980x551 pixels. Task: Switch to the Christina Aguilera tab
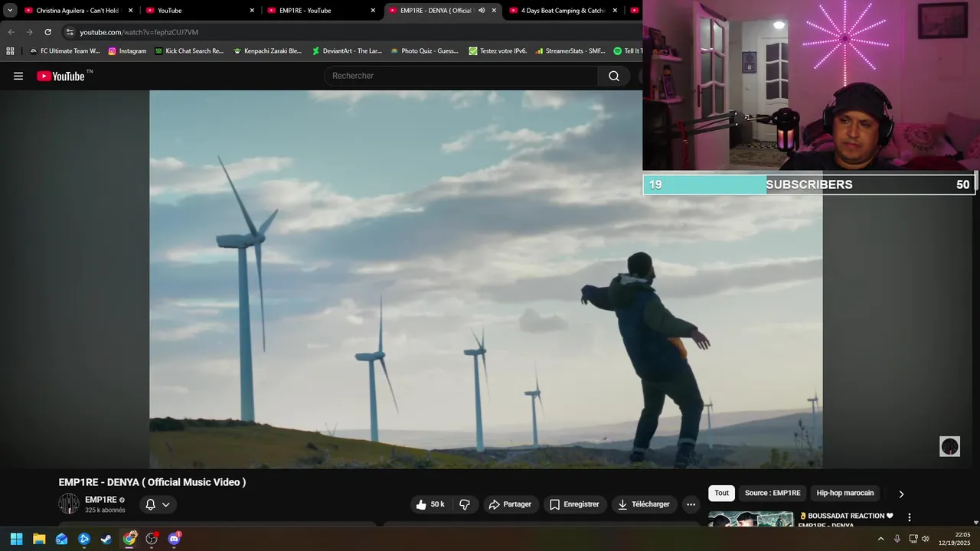tap(77, 11)
